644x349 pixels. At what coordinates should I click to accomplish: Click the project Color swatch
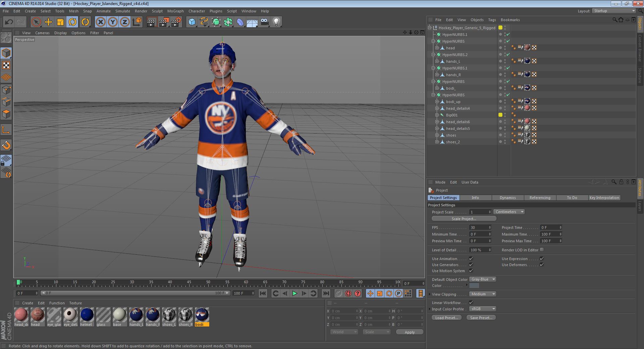(x=474, y=286)
